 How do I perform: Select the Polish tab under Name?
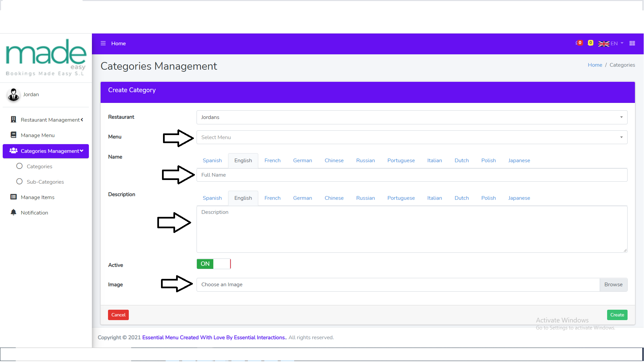[x=489, y=161]
